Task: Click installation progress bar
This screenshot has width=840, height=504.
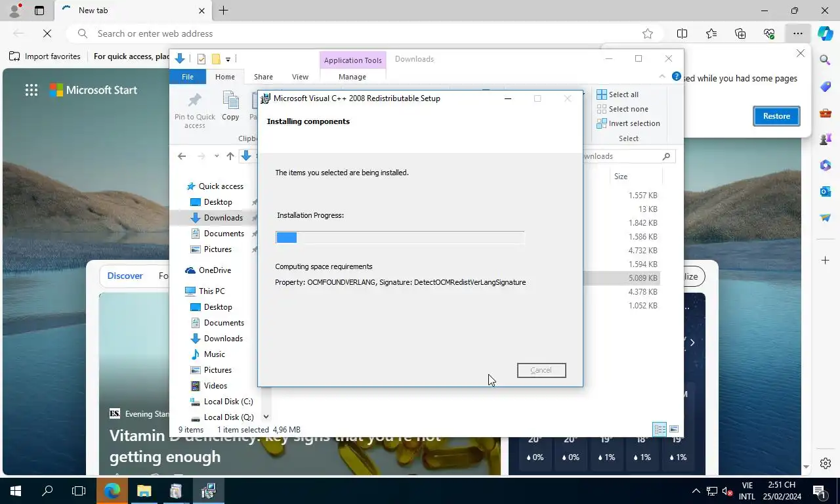Action: [400, 237]
